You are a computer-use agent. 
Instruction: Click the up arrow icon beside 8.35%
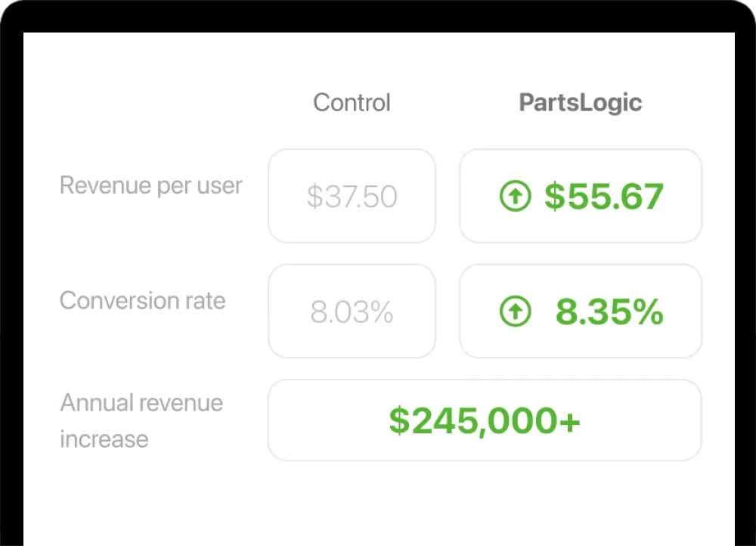[516, 312]
